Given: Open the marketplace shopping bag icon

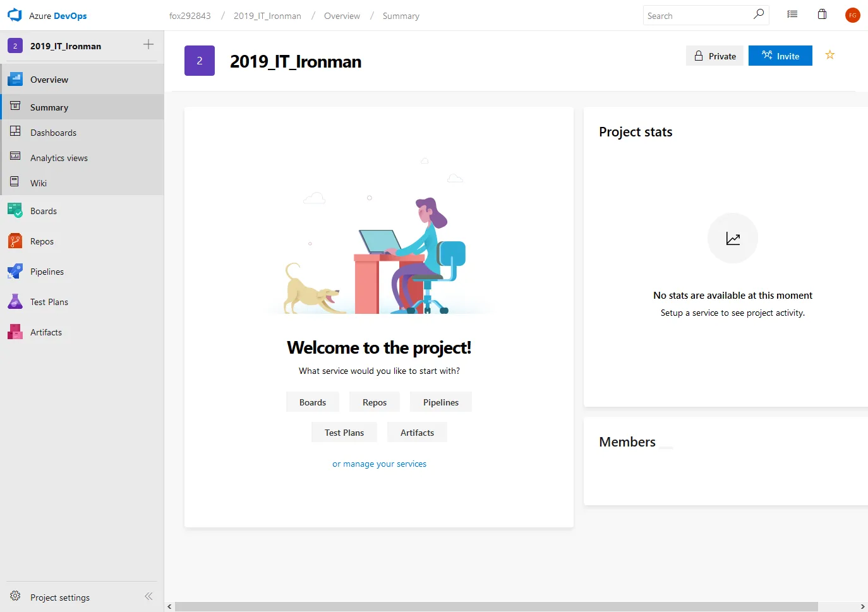Looking at the screenshot, I should tap(822, 15).
